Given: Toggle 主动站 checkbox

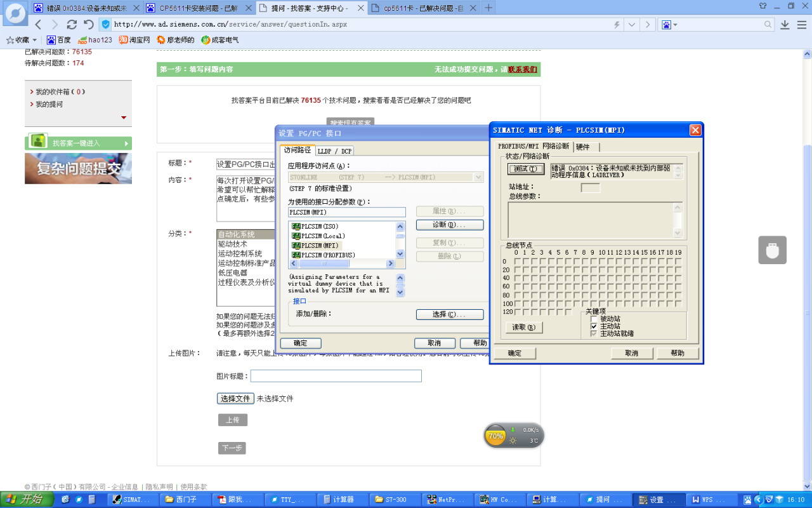Looking at the screenshot, I should click(x=594, y=326).
